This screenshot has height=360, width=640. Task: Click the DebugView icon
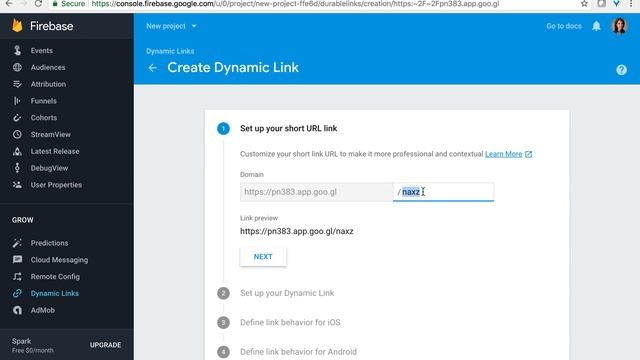17,168
